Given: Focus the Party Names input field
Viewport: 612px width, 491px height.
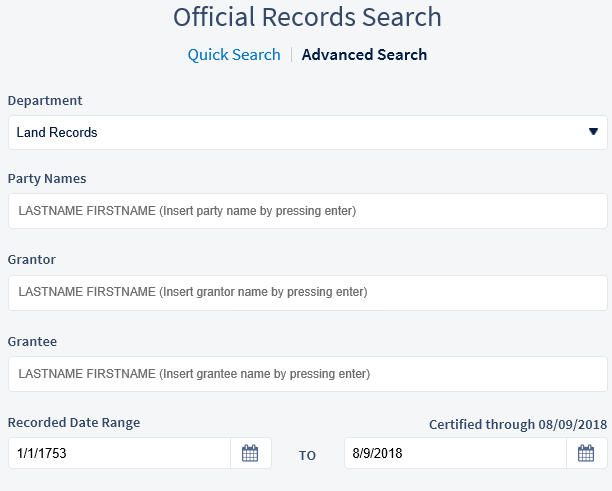Looking at the screenshot, I should [307, 211].
